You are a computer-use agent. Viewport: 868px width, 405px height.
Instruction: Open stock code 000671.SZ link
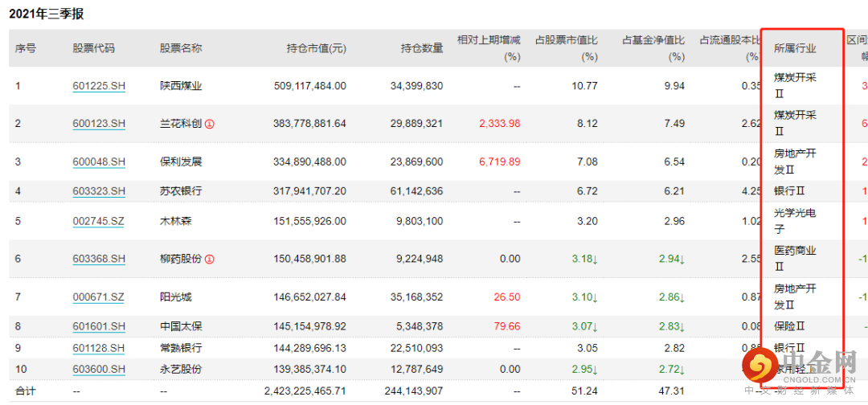tap(99, 297)
